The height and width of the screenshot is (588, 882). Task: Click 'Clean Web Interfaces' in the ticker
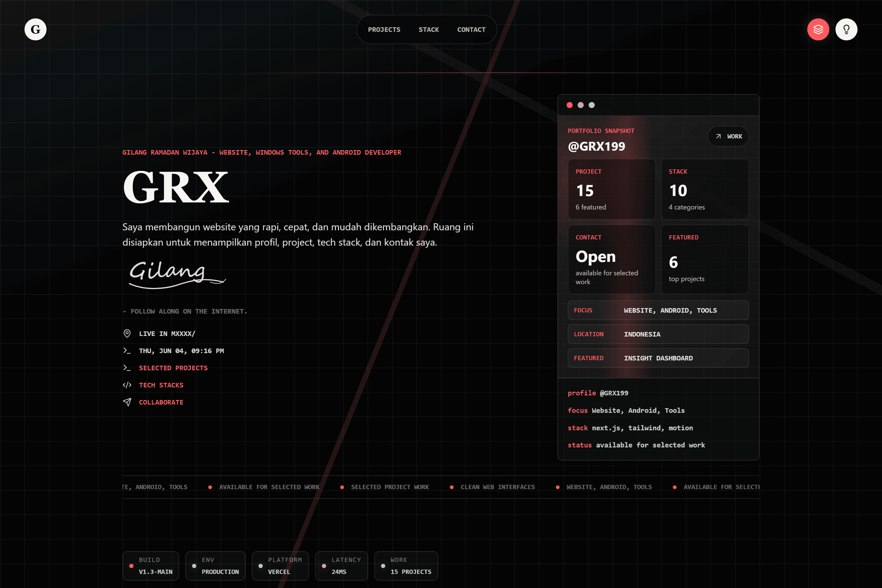(x=498, y=487)
